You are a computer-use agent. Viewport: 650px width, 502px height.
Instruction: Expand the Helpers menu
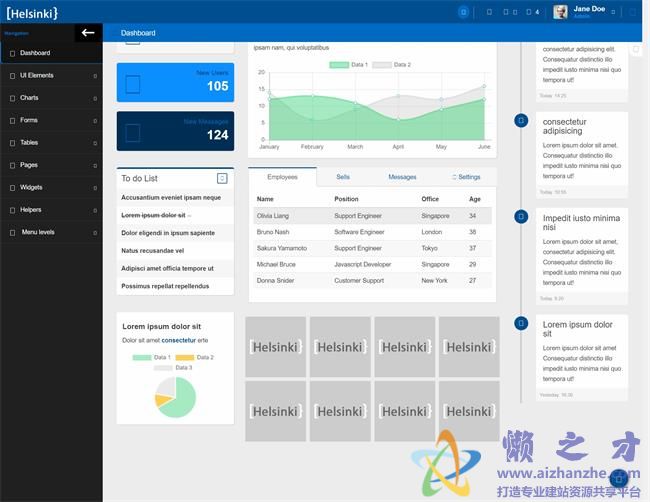pyautogui.click(x=51, y=210)
